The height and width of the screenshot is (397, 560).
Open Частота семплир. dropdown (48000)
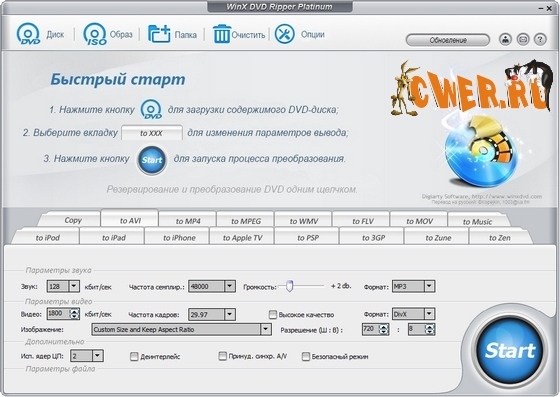coord(212,286)
